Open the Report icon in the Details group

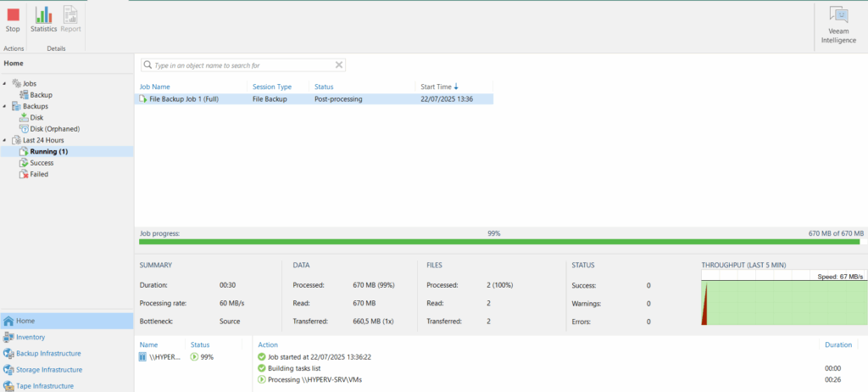tap(70, 15)
